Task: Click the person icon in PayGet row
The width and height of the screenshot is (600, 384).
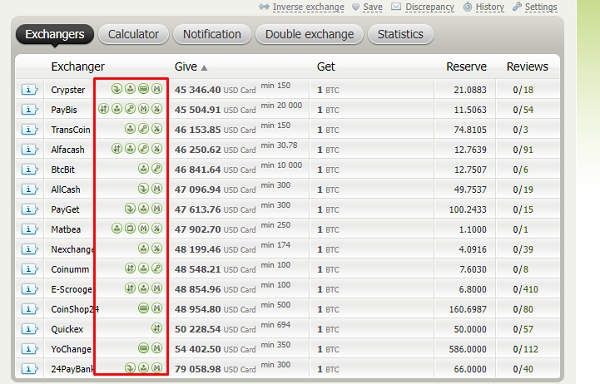Action: click(x=143, y=208)
